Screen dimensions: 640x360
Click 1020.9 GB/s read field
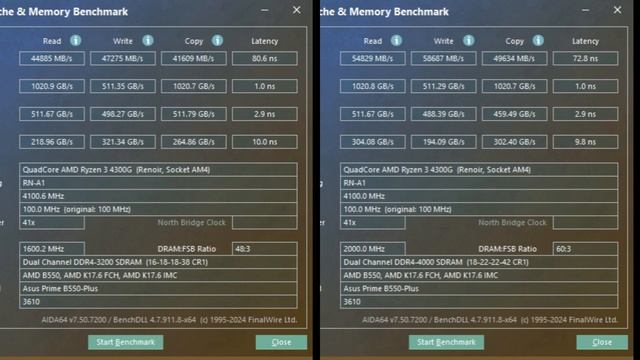(x=52, y=86)
